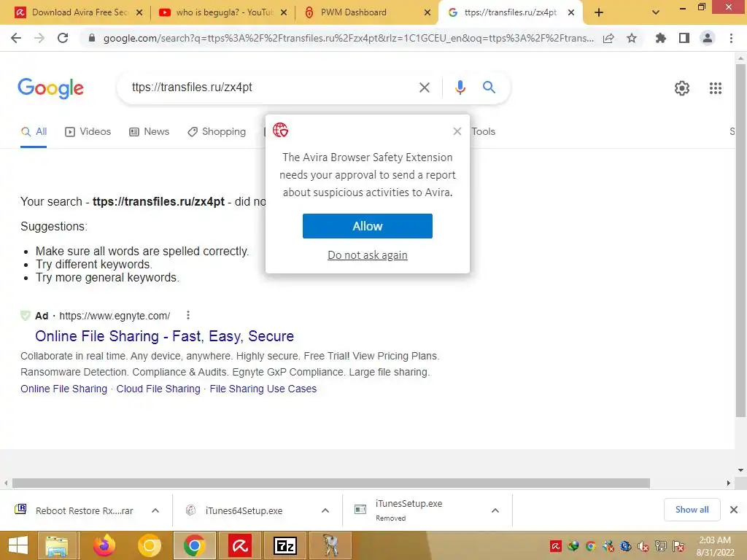Screen dimensions: 747x560
Task: Expand options for iTunesSetup.exe download
Action: [495, 510]
